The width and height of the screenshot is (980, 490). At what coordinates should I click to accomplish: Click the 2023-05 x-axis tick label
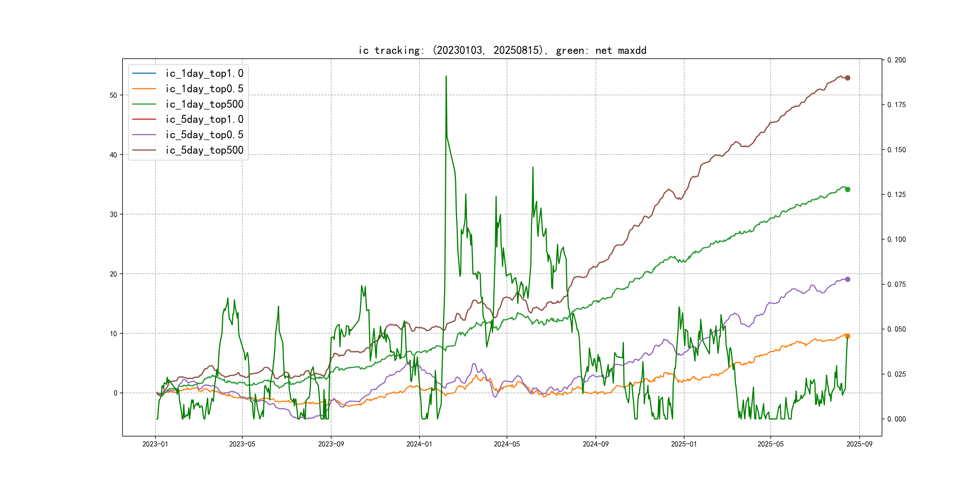point(242,444)
